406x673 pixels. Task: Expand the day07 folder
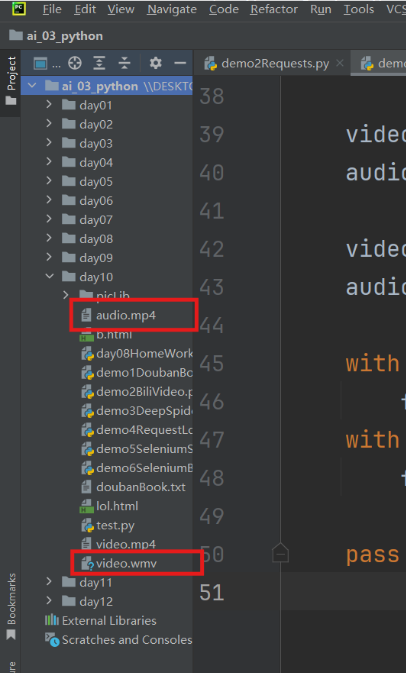click(49, 219)
